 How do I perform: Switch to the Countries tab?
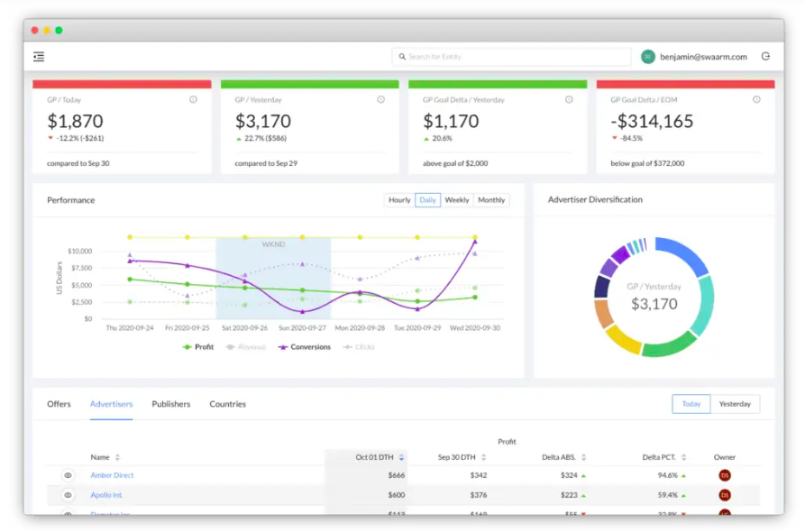[x=227, y=404]
